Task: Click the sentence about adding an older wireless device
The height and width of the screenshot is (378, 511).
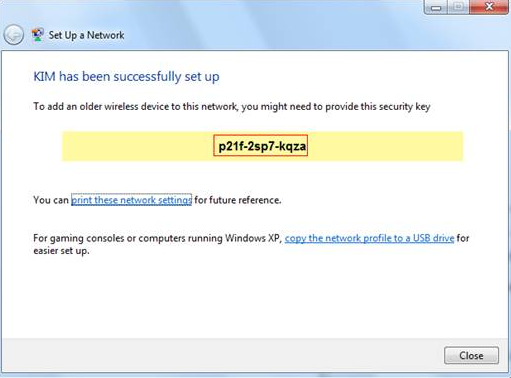Action: click(x=232, y=107)
